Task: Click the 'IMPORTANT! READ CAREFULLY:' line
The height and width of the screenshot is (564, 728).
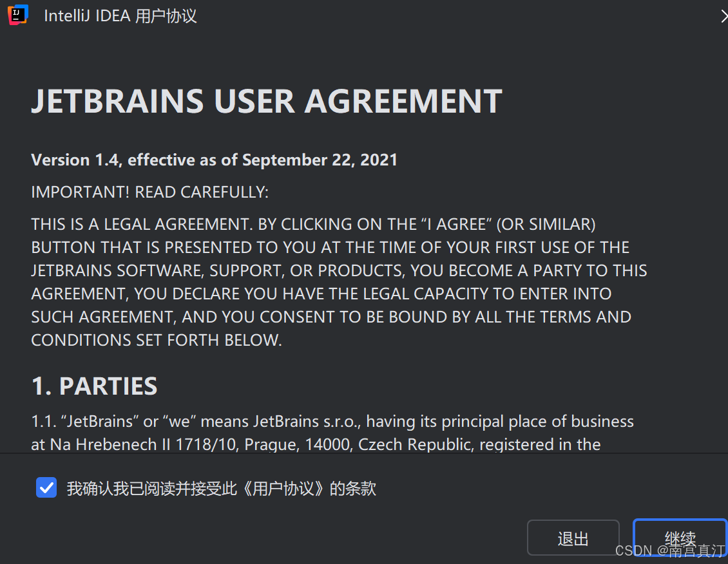Action: (x=150, y=192)
